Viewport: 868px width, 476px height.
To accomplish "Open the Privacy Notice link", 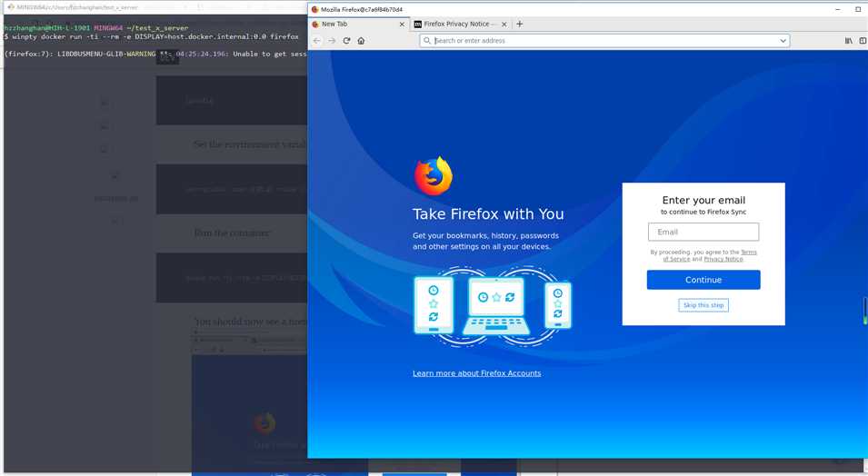I will pos(723,259).
